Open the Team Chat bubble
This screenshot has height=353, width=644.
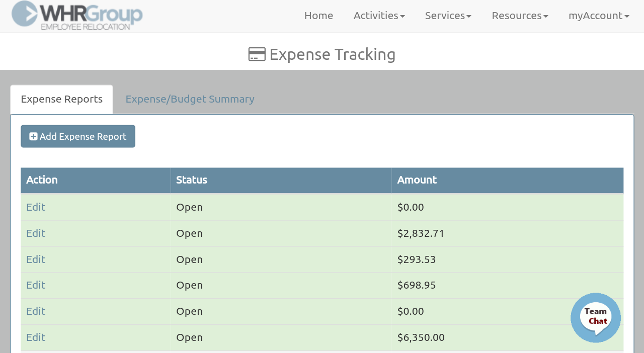tap(596, 318)
